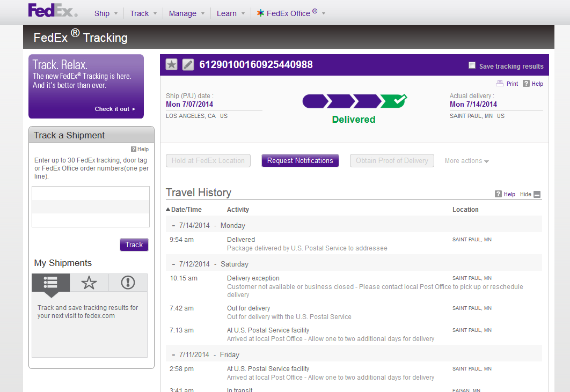Image resolution: width=570 pixels, height=392 pixels.
Task: Click the purple Track button
Action: 134,245
